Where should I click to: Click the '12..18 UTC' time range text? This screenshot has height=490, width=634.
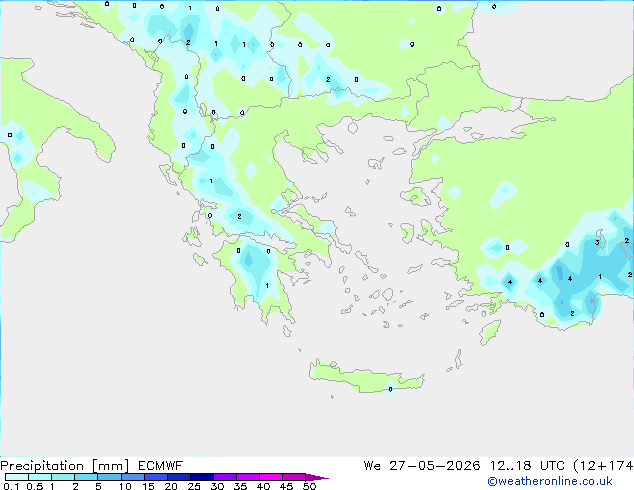(x=527, y=466)
